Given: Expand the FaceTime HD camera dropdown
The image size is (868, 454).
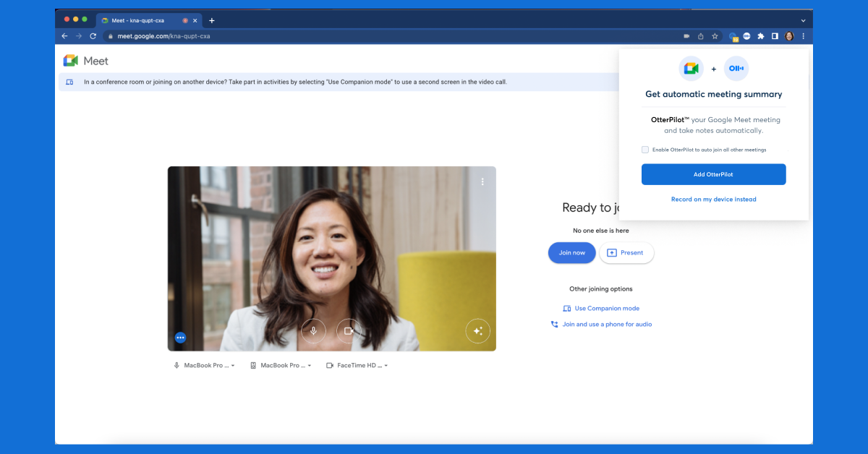Looking at the screenshot, I should click(357, 366).
